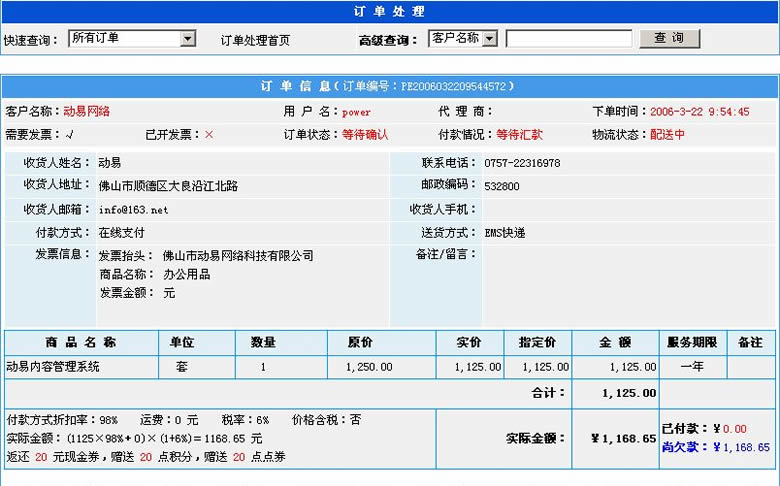
Task: Click the 需要发票 check mark
Action: [x=69, y=134]
